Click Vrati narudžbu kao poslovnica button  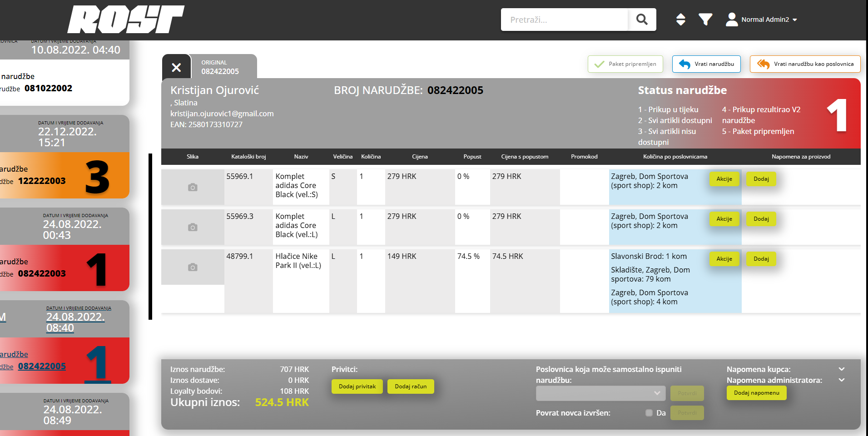[805, 64]
